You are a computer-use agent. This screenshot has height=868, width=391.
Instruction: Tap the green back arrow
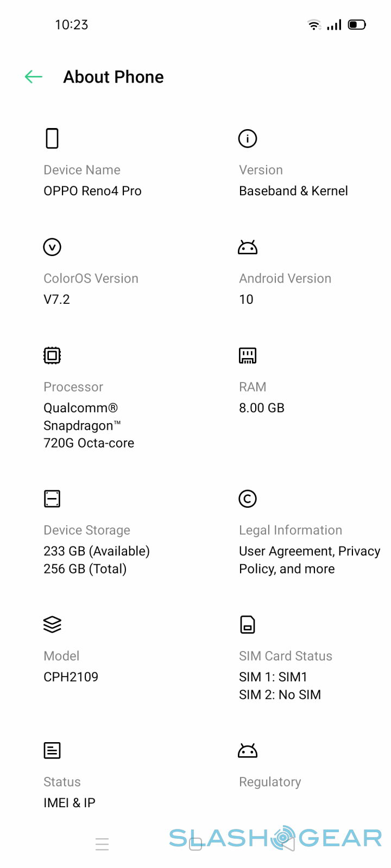34,77
